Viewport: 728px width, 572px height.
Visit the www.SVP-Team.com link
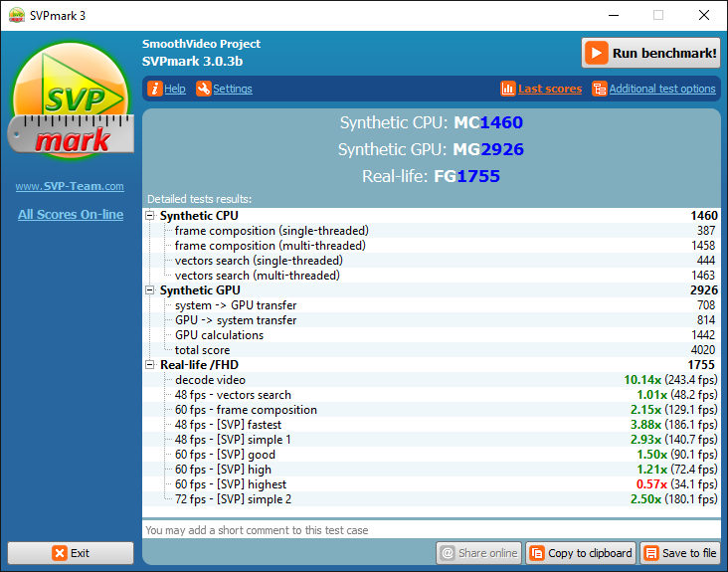70,186
